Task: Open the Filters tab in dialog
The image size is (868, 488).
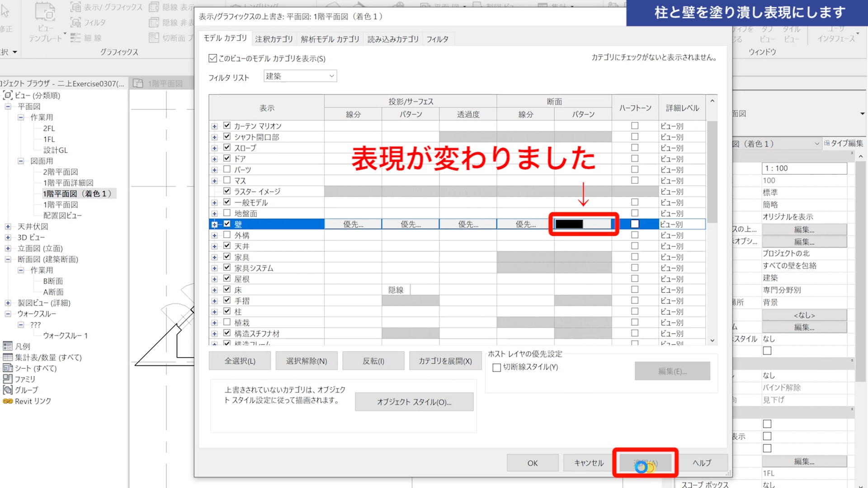Action: (x=437, y=39)
